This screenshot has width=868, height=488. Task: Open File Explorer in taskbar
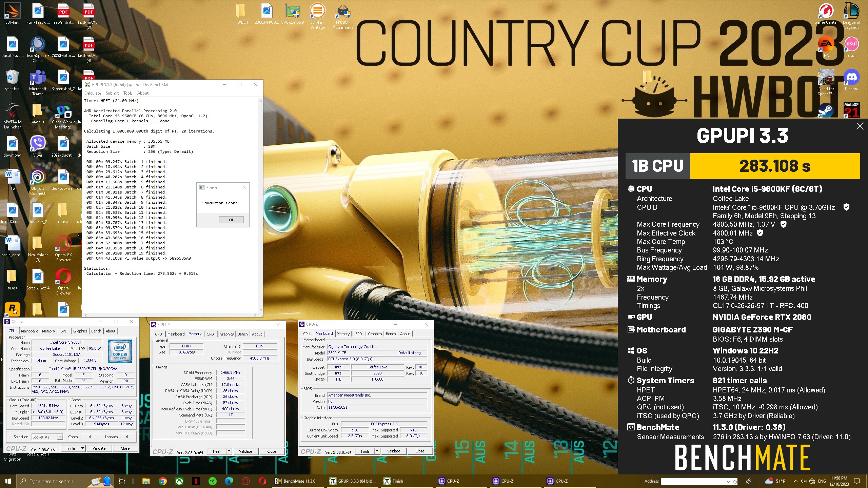pos(146,481)
